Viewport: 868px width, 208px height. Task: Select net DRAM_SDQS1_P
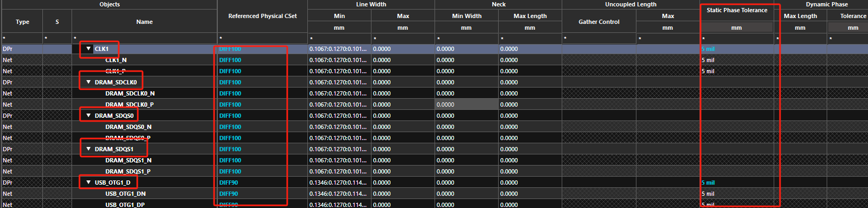pyautogui.click(x=128, y=171)
